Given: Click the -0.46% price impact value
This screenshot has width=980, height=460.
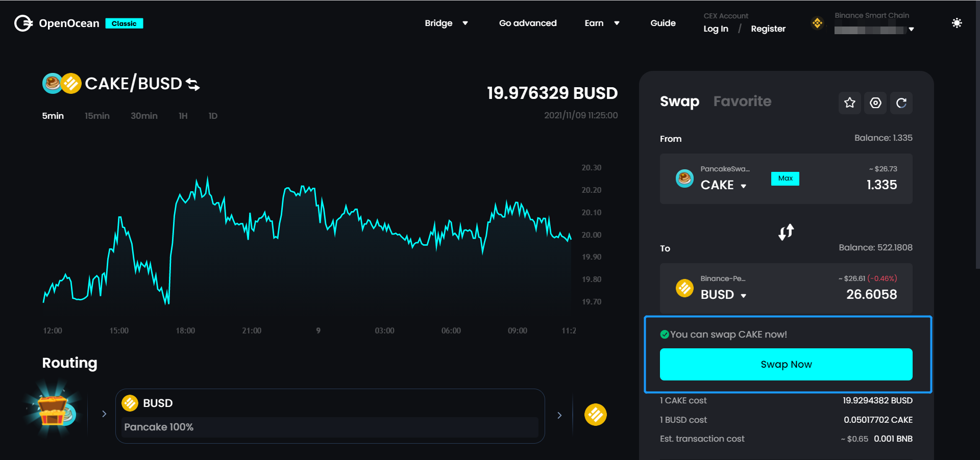Looking at the screenshot, I should [x=882, y=278].
